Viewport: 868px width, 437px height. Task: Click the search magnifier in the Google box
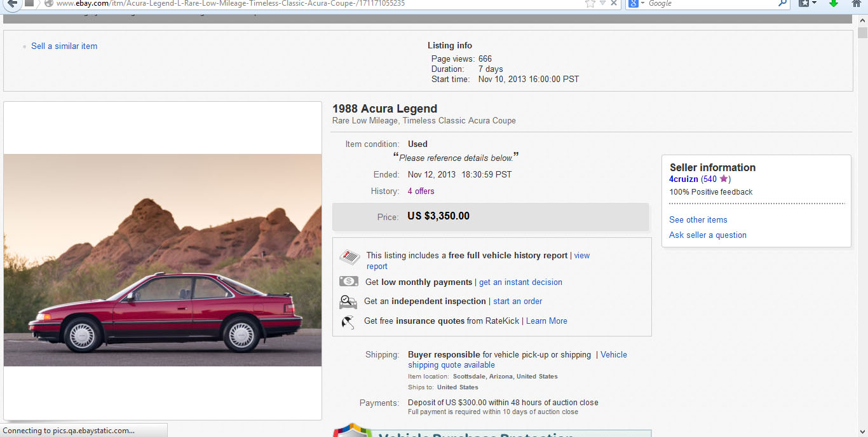pos(783,3)
